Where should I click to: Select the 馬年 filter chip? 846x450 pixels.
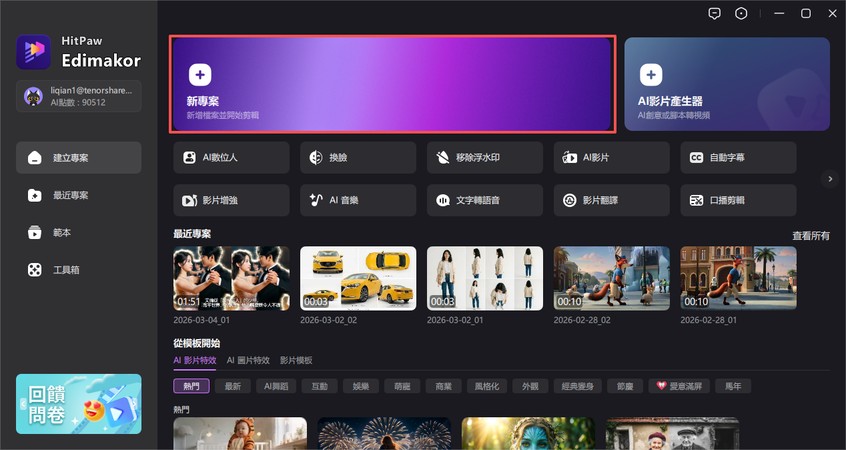(x=733, y=386)
